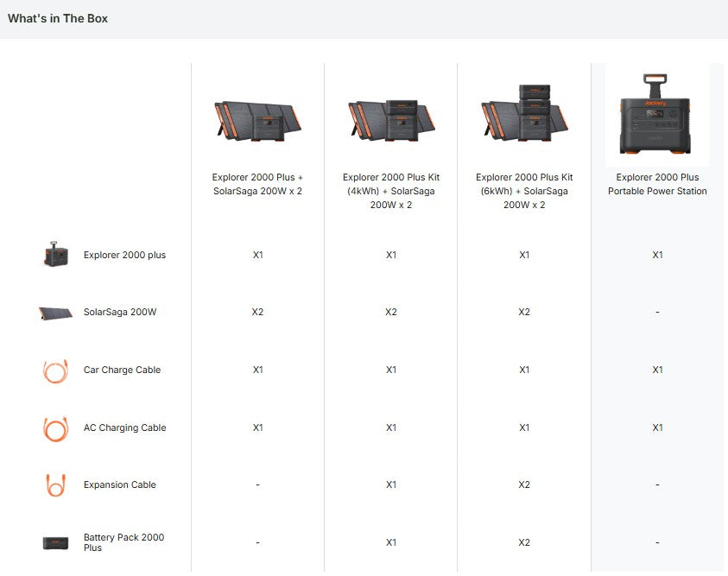Click the Expansion Cable icon
This screenshot has width=728, height=576.
(55, 484)
